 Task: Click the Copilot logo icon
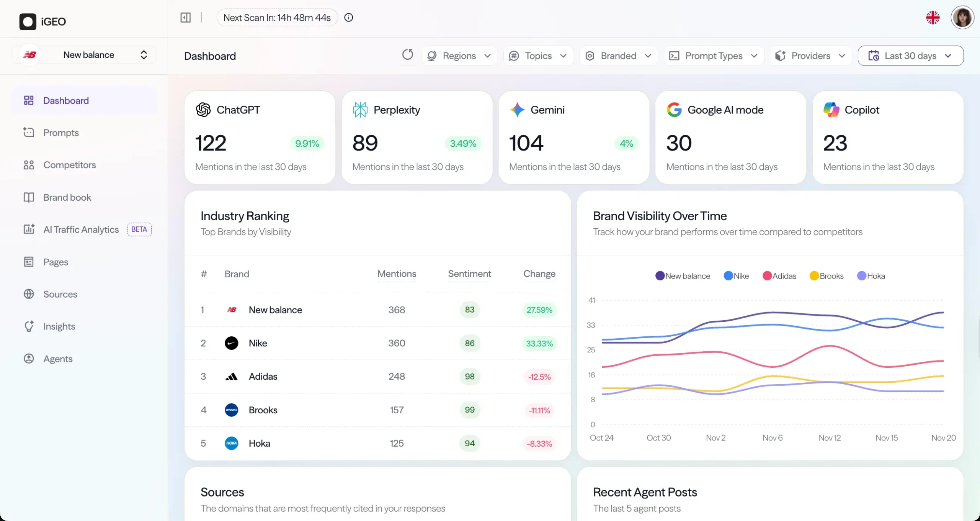coord(831,110)
